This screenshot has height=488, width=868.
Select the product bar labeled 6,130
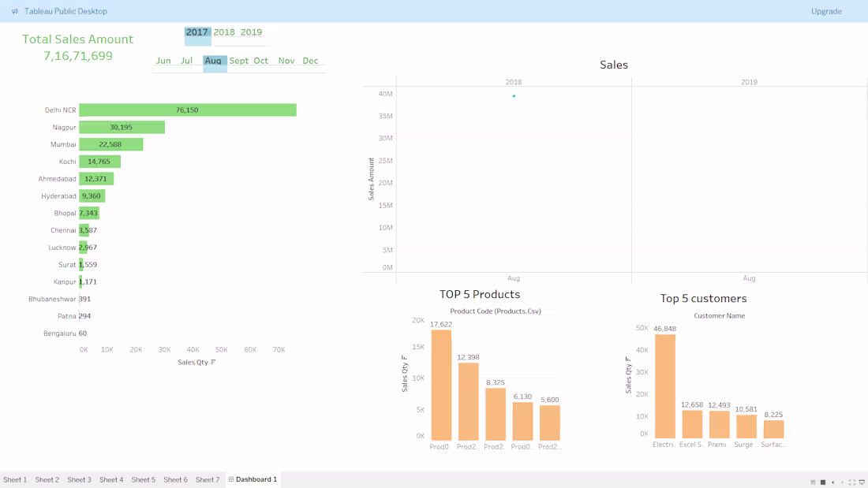point(522,421)
